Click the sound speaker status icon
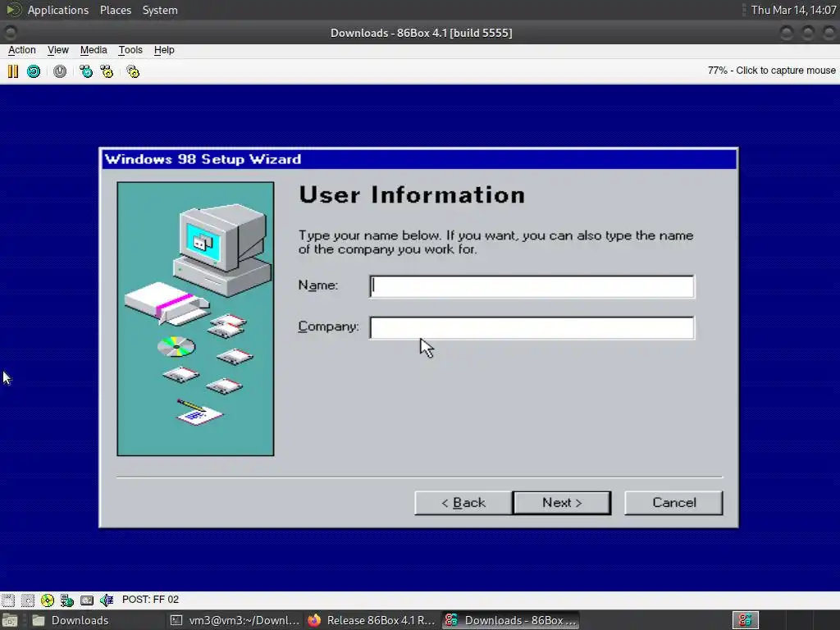Viewport: 840px width, 630px height. click(107, 600)
